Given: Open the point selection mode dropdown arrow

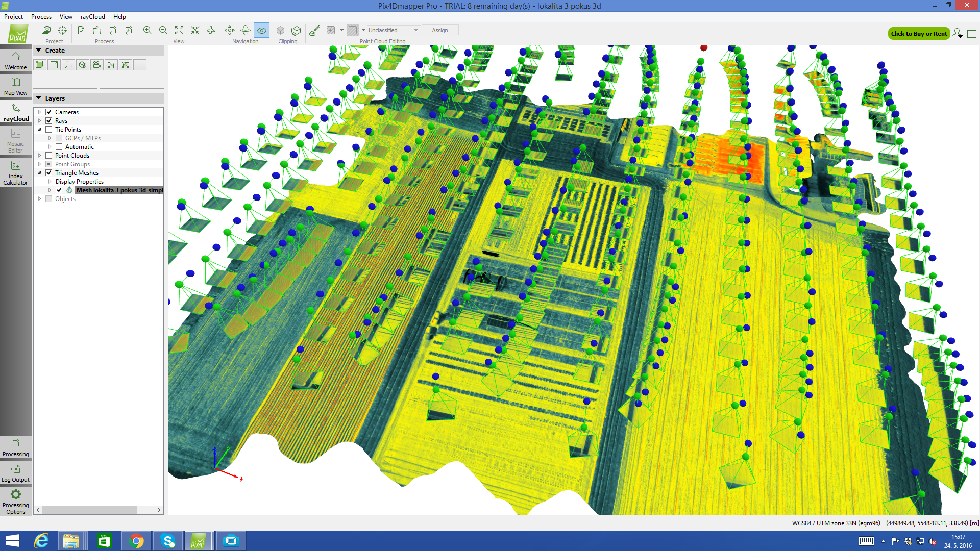Looking at the screenshot, I should 341,30.
